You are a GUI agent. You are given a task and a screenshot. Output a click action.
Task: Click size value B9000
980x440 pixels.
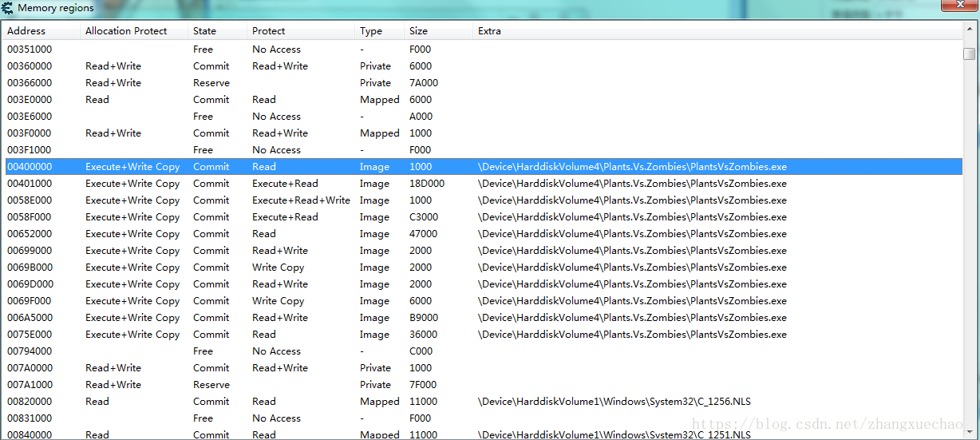(424, 318)
